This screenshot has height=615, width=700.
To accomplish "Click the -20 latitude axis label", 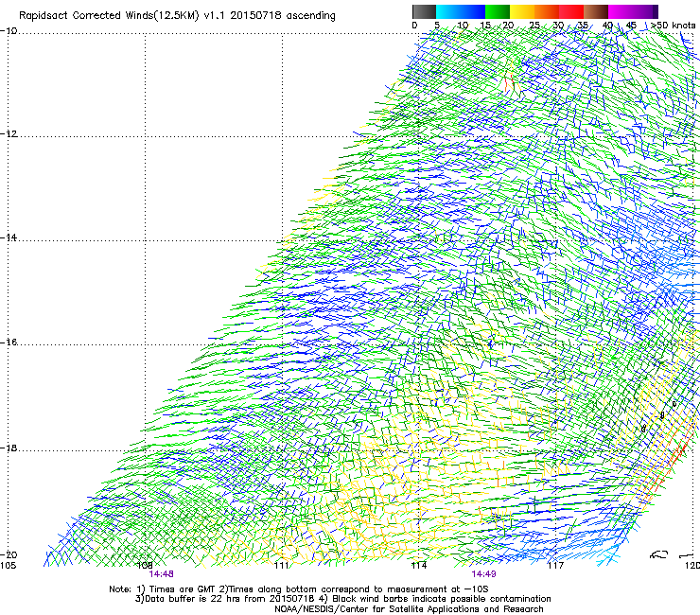I will pyautogui.click(x=9, y=555).
